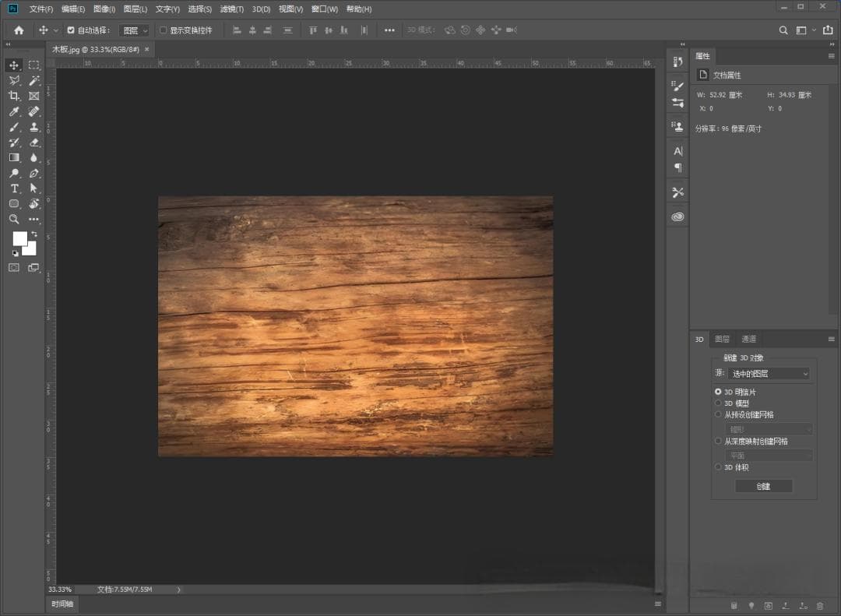The image size is (841, 616).
Task: Enable the 自动选择 checkbox
Action: 71,30
